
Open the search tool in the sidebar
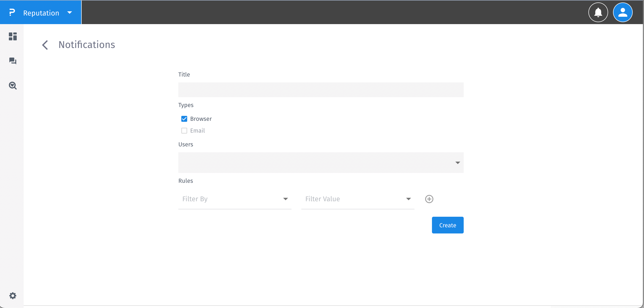click(x=13, y=86)
